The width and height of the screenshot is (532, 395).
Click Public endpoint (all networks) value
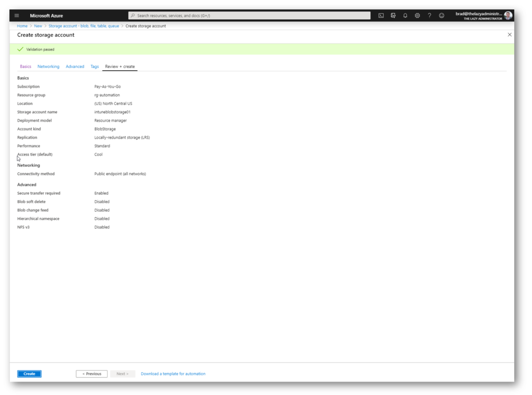pos(120,174)
